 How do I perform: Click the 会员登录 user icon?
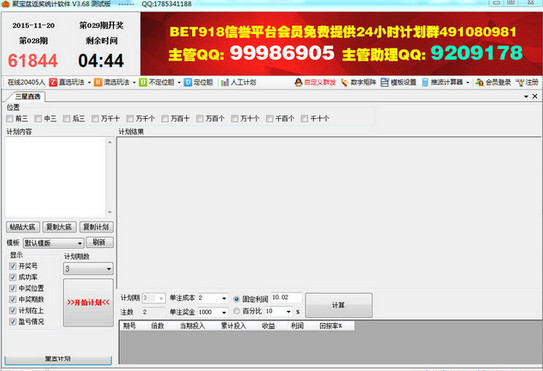click(x=480, y=82)
